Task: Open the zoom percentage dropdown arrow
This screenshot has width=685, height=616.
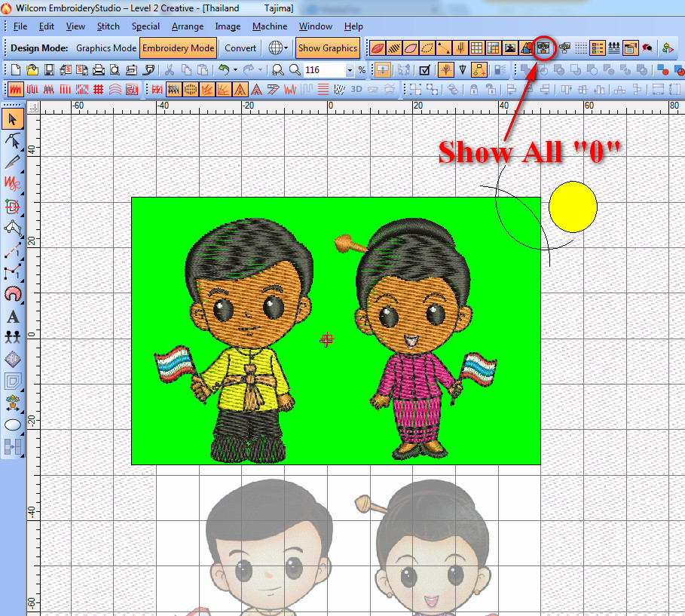Action: coord(350,70)
